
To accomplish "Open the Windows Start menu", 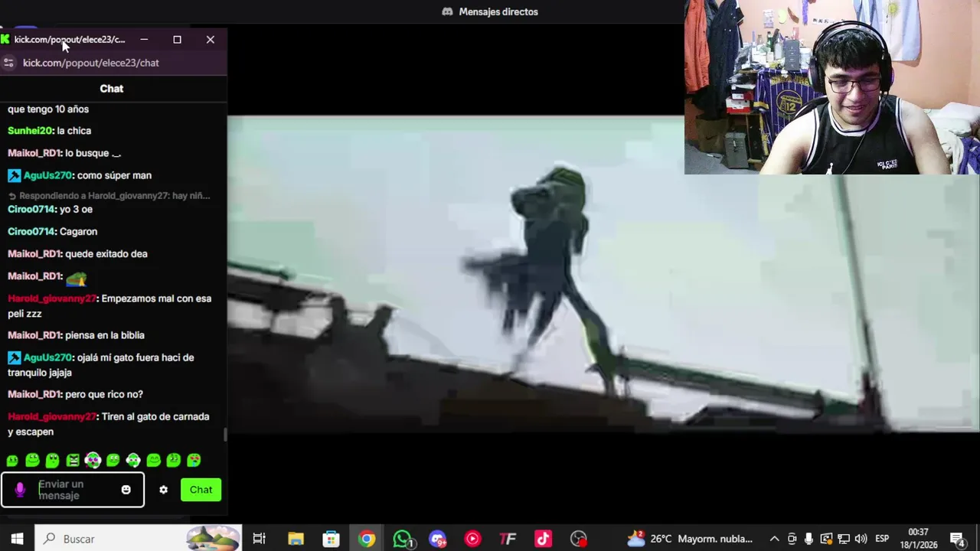I will point(17,539).
